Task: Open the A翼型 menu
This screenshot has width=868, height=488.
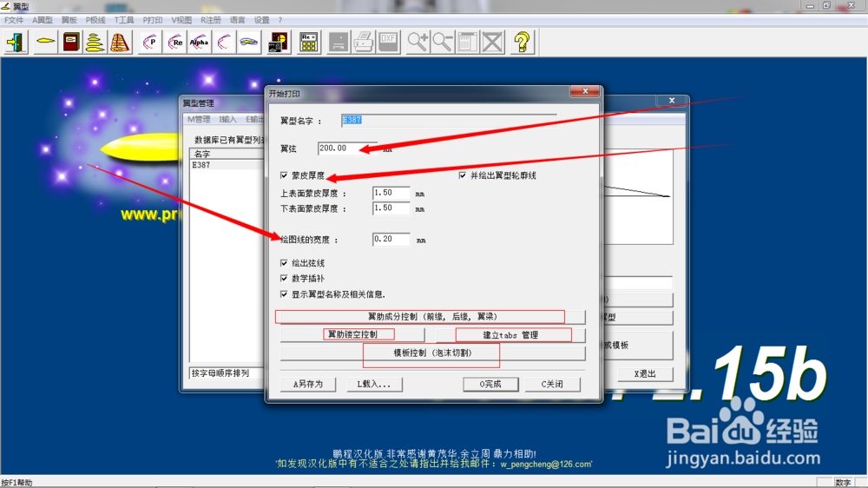Action: coord(42,20)
